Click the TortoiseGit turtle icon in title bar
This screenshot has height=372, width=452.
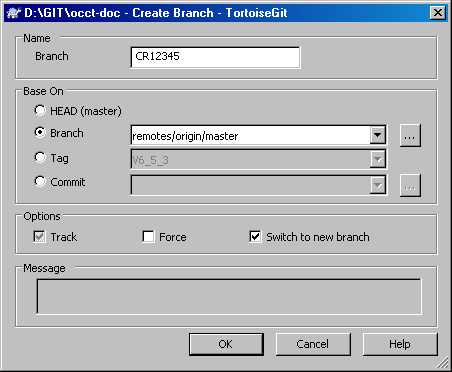tap(14, 13)
